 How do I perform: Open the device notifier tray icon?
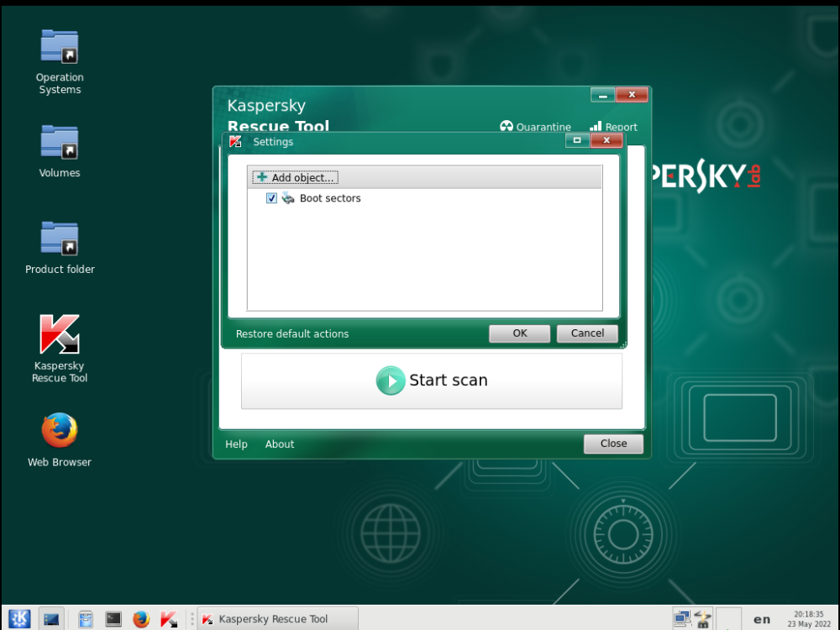pos(703,619)
